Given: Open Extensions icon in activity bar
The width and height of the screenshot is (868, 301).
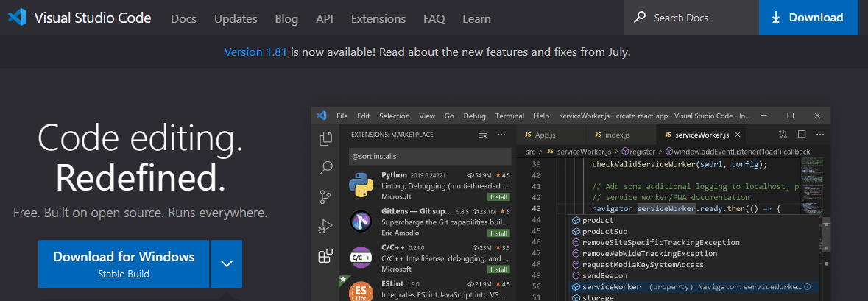Looking at the screenshot, I should point(325,255).
